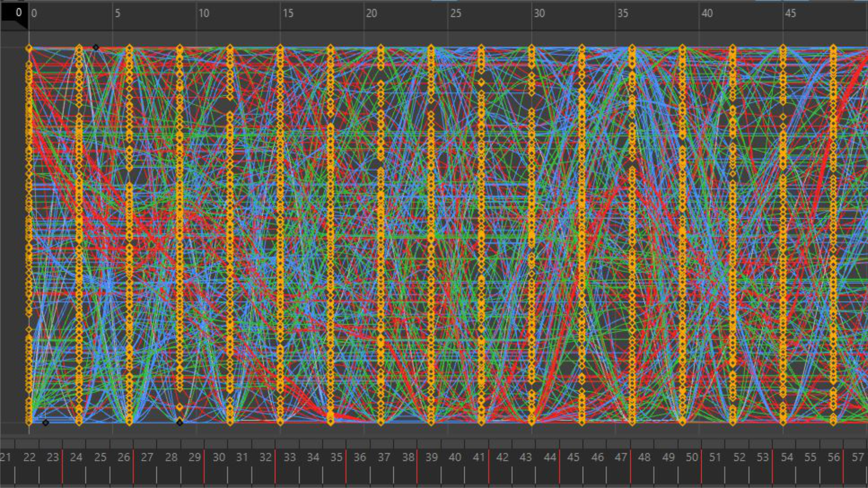The height and width of the screenshot is (488, 868).
Task: Jump to frame 24 on bottom time slider
Action: pos(76,457)
